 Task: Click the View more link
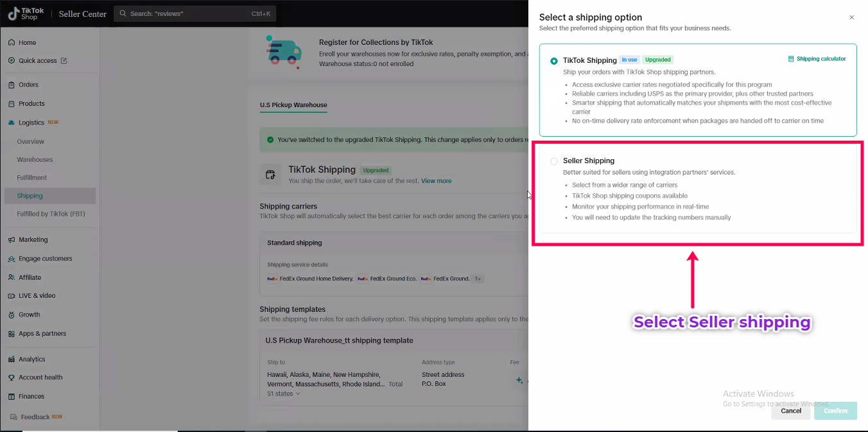tap(436, 181)
